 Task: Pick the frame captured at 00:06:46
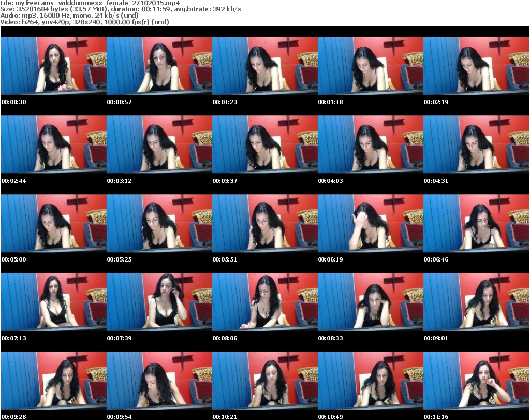click(476, 223)
